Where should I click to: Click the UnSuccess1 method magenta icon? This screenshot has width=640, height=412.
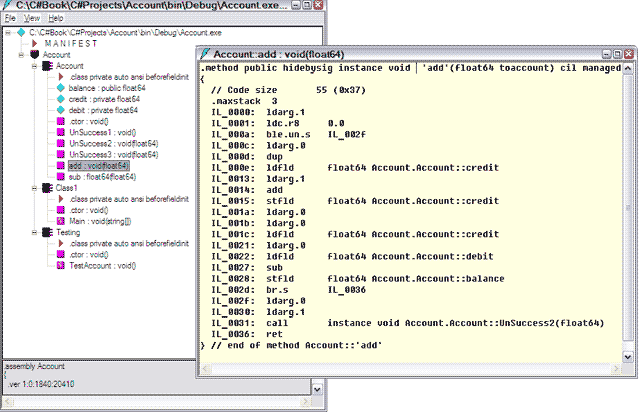(x=60, y=132)
